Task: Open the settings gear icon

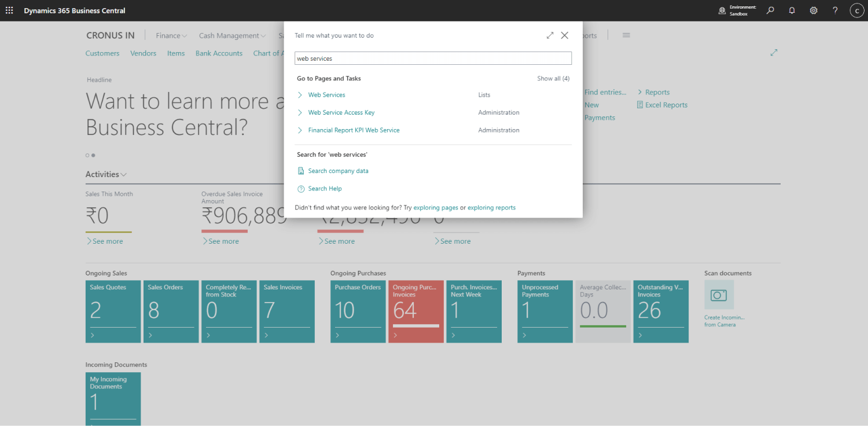Action: [814, 10]
